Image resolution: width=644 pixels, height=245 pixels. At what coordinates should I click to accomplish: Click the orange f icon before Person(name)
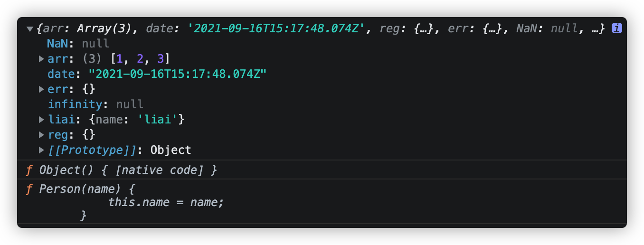point(29,189)
